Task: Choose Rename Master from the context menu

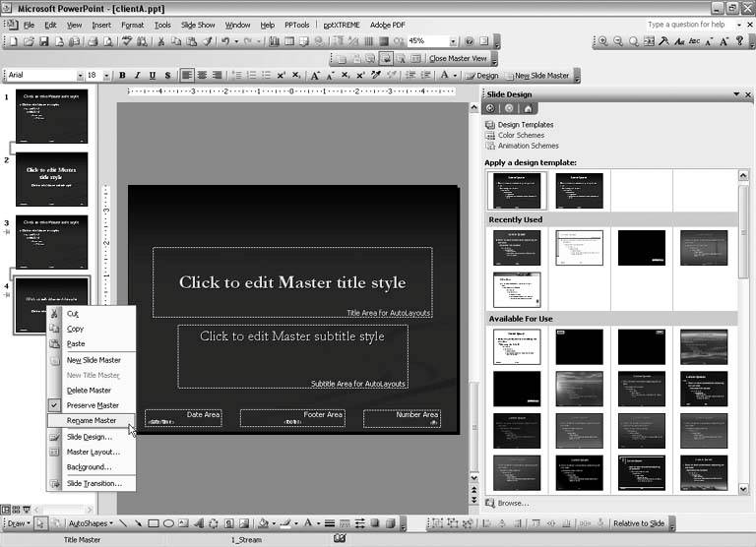Action: point(92,421)
